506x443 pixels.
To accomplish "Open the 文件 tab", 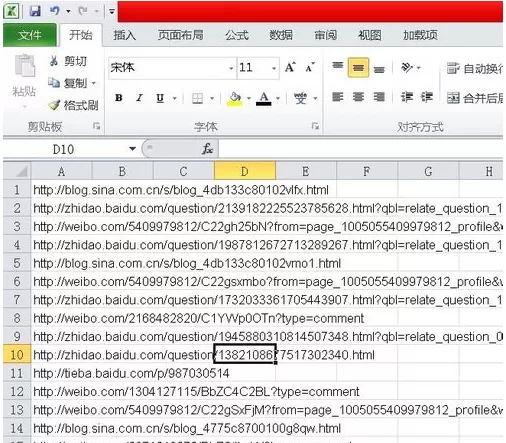I will 30,35.
